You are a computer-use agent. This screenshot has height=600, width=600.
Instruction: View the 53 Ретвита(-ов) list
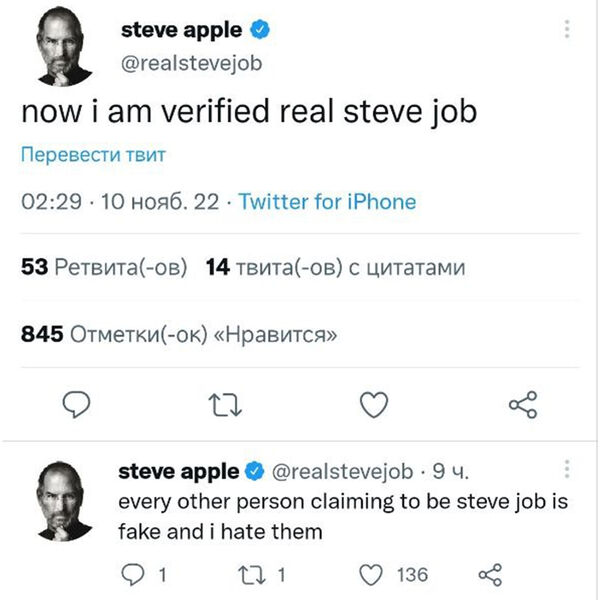click(104, 268)
